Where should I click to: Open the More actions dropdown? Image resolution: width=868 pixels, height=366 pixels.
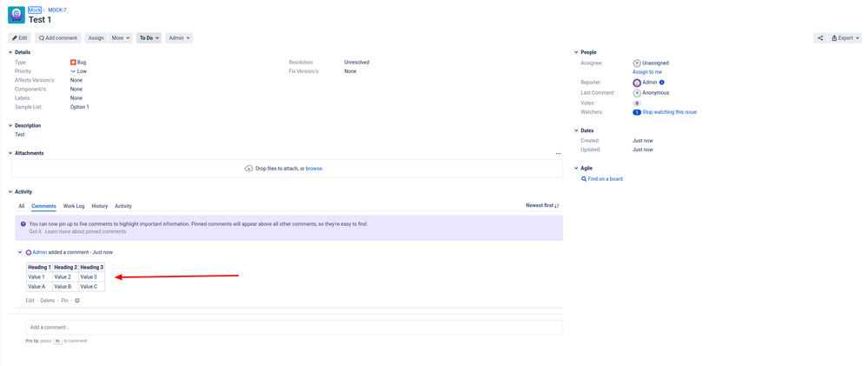click(x=121, y=38)
